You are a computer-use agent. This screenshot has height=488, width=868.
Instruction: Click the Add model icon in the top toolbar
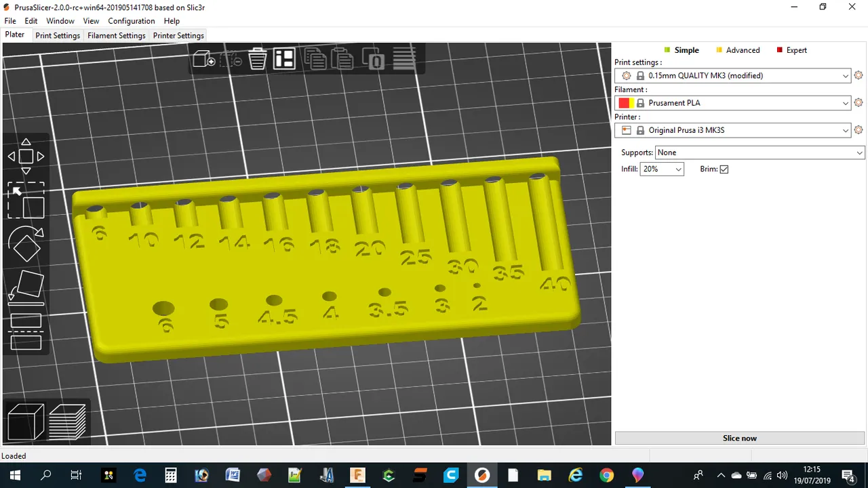pyautogui.click(x=203, y=60)
